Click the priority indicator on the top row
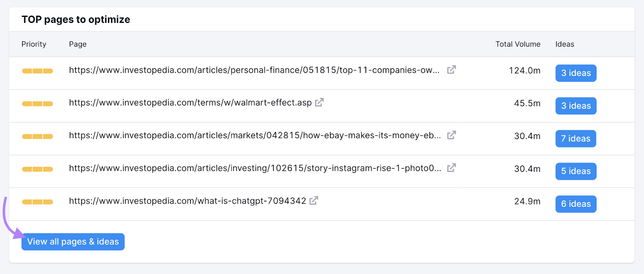Viewport: 644px width, 274px height. (37, 71)
